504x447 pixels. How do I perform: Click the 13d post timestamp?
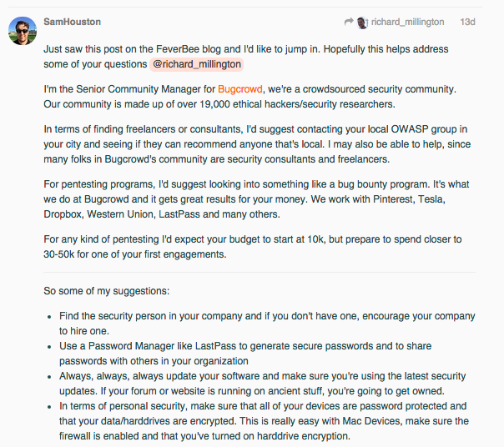[x=467, y=22]
